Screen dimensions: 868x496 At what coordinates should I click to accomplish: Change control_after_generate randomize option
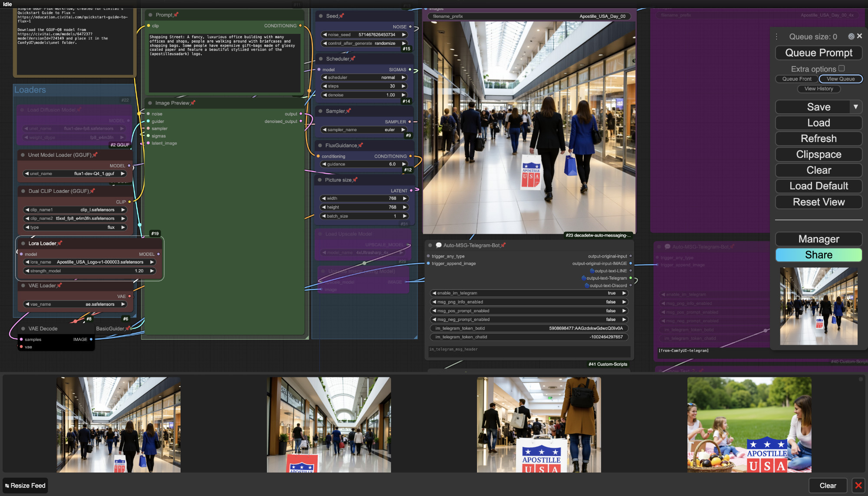point(364,43)
